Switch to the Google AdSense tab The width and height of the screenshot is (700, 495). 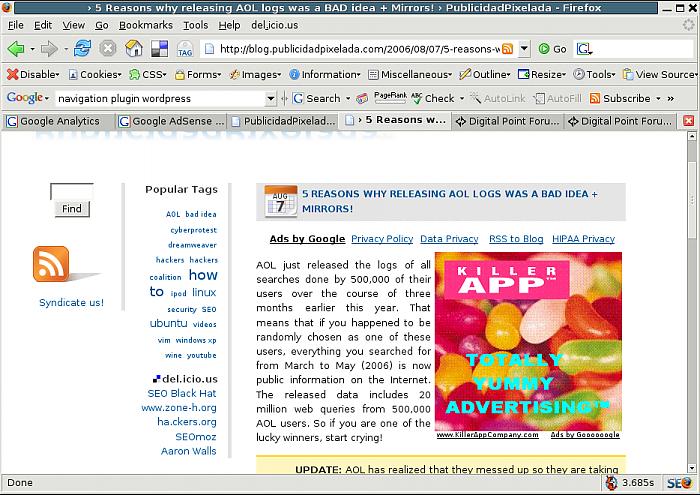tap(171, 121)
